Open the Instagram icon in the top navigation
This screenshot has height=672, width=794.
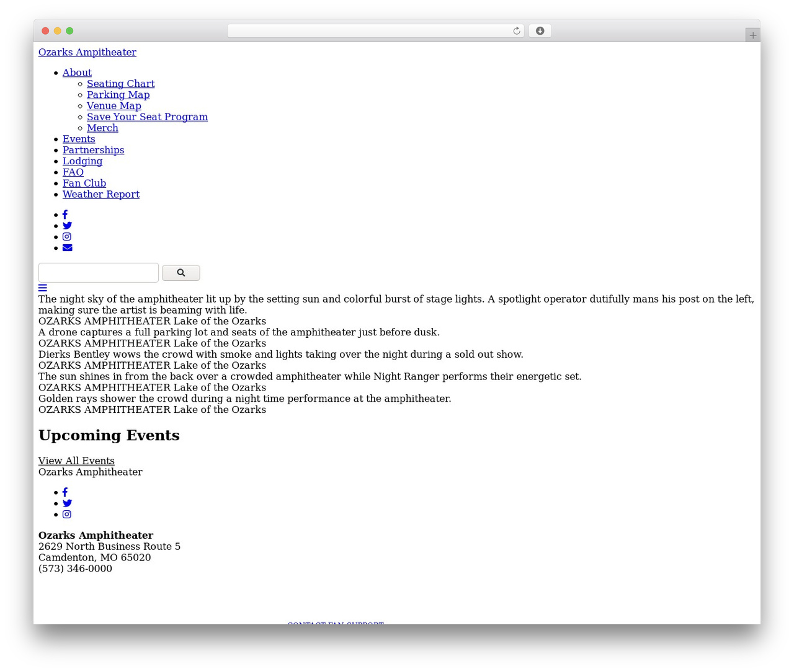pyautogui.click(x=67, y=237)
